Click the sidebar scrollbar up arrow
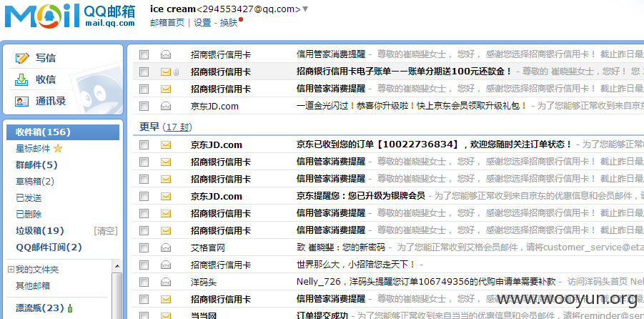644x319 pixels. coord(117,266)
